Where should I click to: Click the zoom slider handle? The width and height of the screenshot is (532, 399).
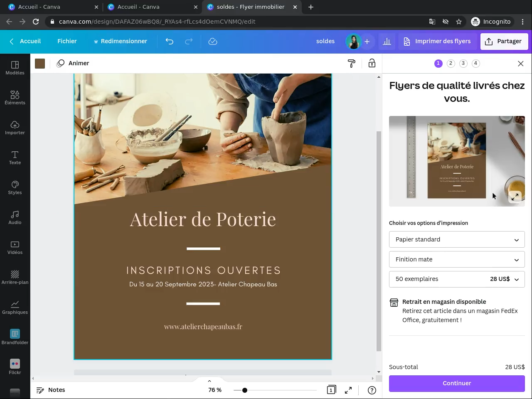coord(245,390)
